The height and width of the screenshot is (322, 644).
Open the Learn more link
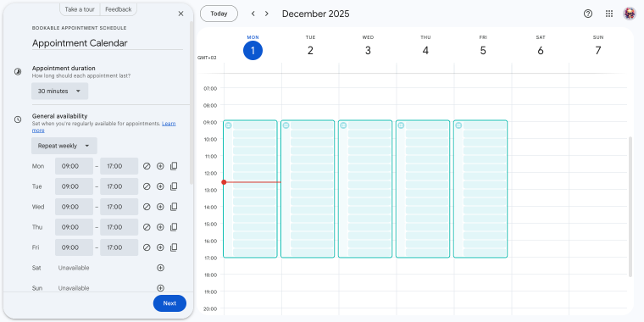point(104,127)
